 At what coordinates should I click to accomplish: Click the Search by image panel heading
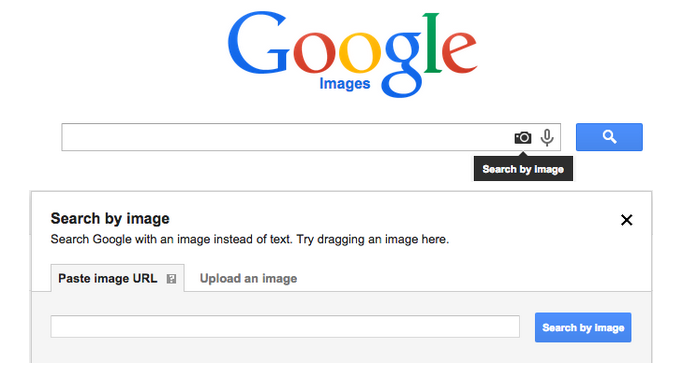[110, 219]
